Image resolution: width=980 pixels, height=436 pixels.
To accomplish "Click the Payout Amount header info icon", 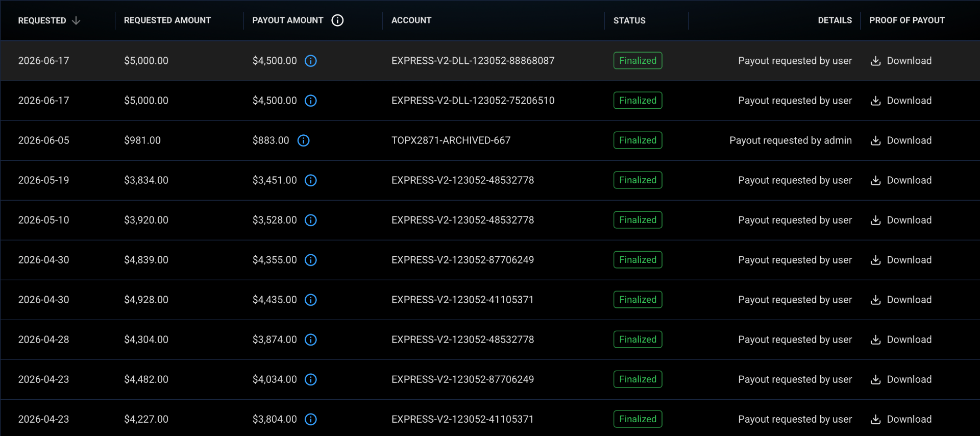I will [337, 20].
